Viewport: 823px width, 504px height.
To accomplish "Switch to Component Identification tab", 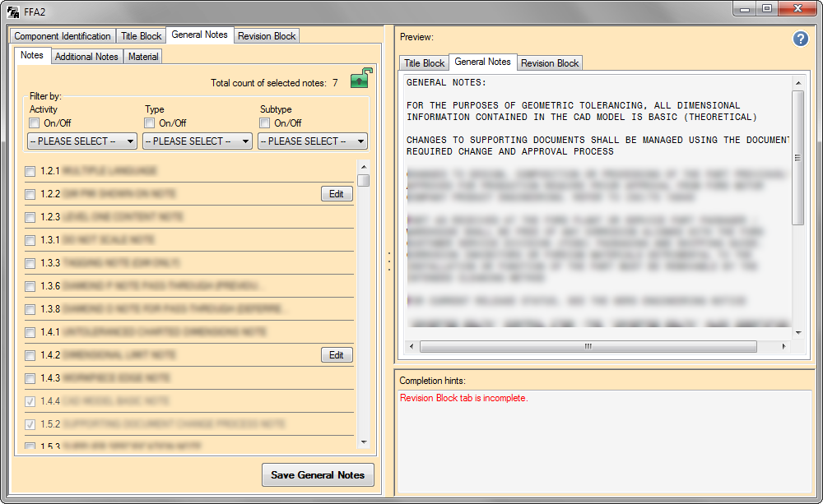I will 63,36.
